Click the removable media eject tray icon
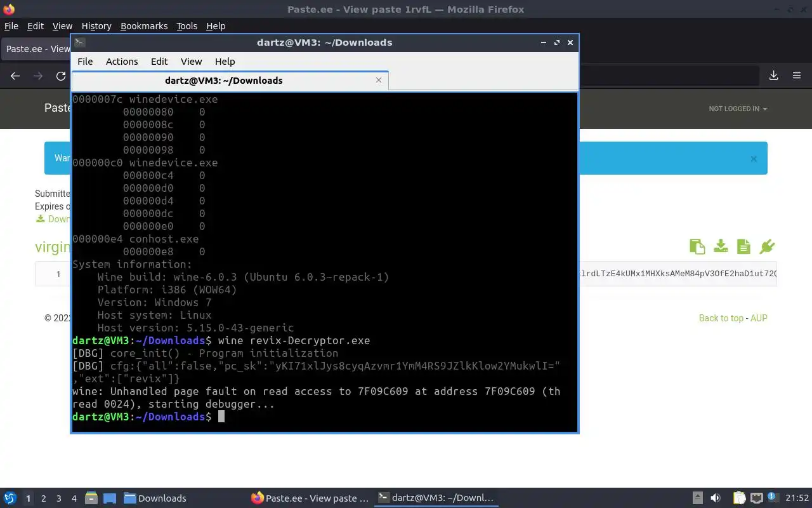 pos(697,498)
